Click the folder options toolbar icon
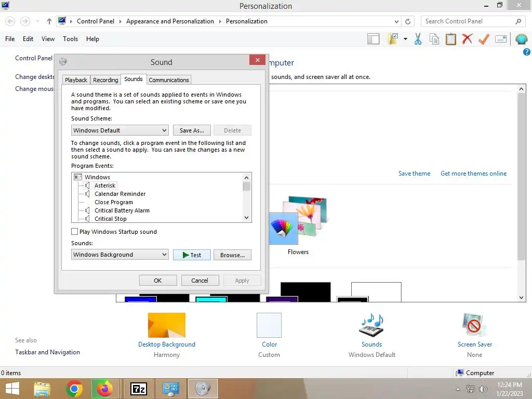 pos(393,39)
